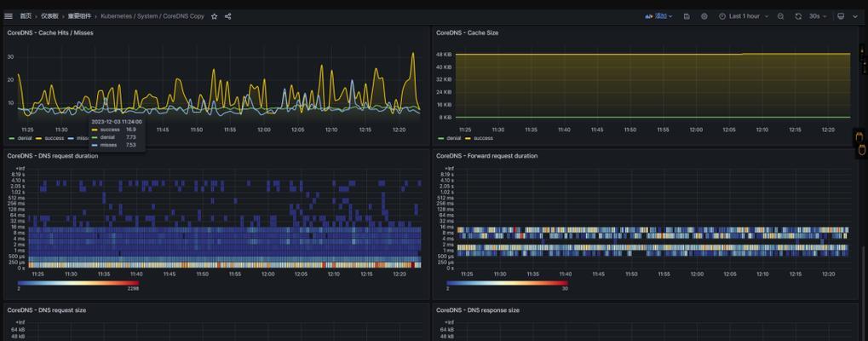Click the TV kiosk view icon
Image resolution: width=868 pixels, height=341 pixels.
point(841,16)
